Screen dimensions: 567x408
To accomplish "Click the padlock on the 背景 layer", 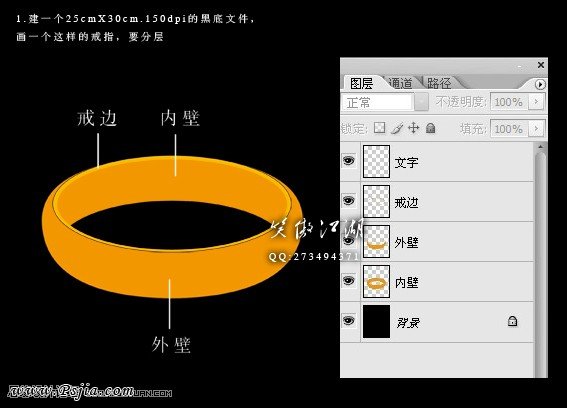I will [512, 321].
